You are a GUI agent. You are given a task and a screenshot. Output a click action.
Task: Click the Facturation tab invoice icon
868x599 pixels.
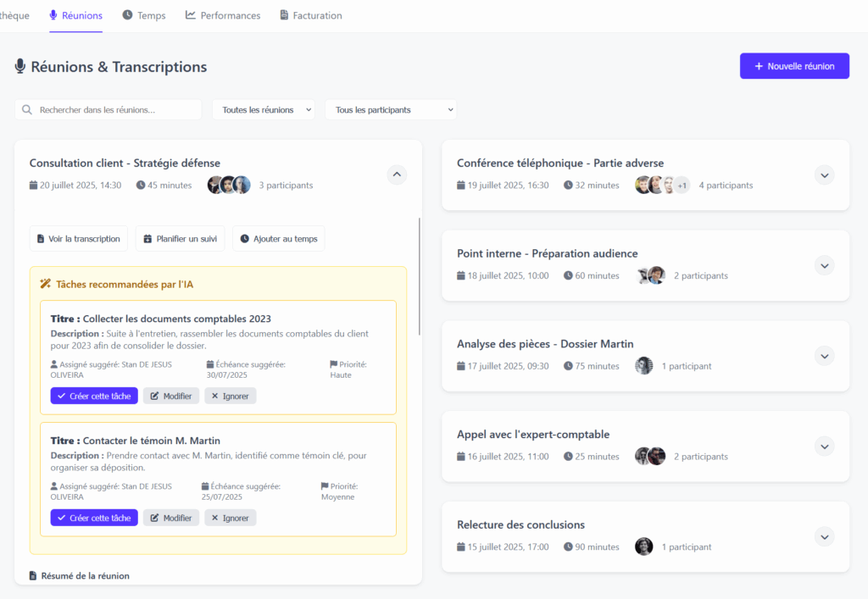[x=284, y=15]
